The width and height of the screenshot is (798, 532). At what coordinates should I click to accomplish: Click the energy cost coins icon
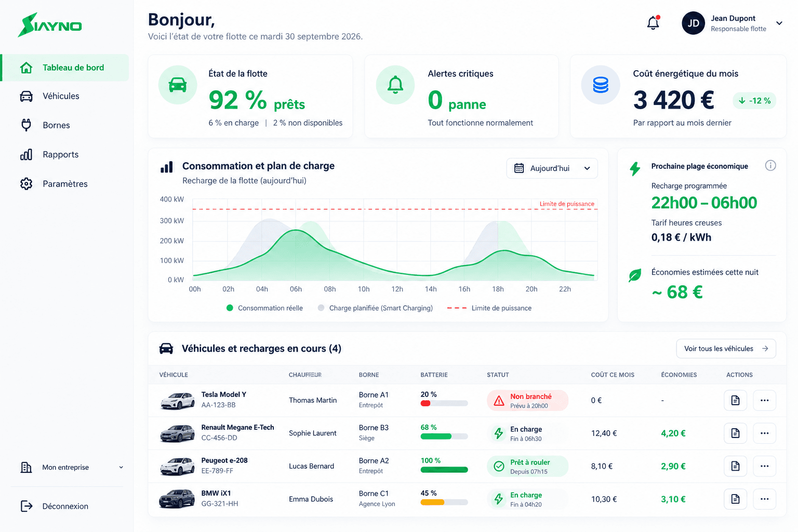coord(601,85)
